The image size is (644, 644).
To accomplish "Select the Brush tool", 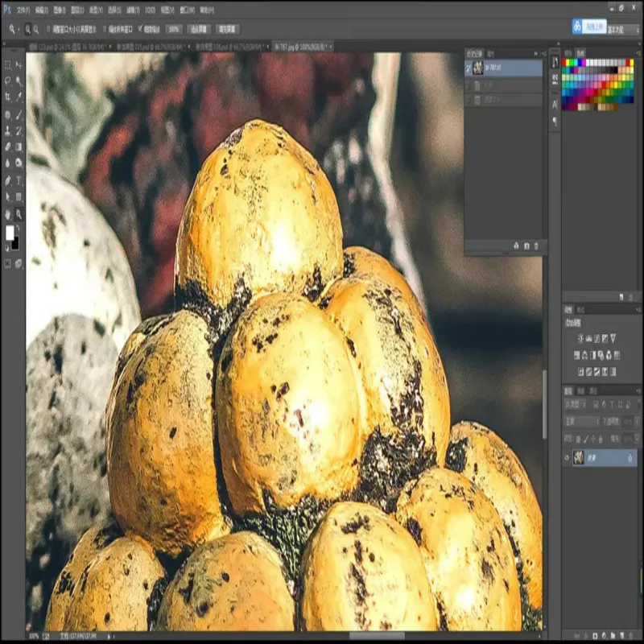I will [19, 115].
